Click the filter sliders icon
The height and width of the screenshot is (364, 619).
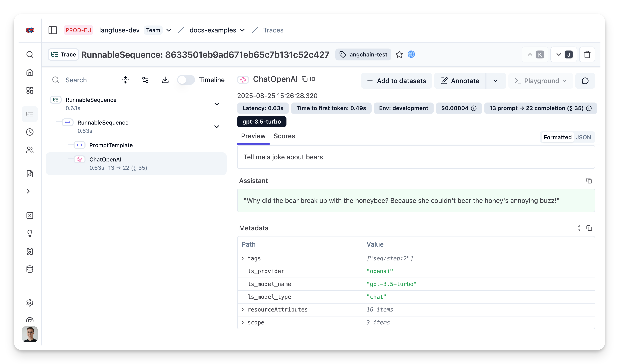[145, 80]
